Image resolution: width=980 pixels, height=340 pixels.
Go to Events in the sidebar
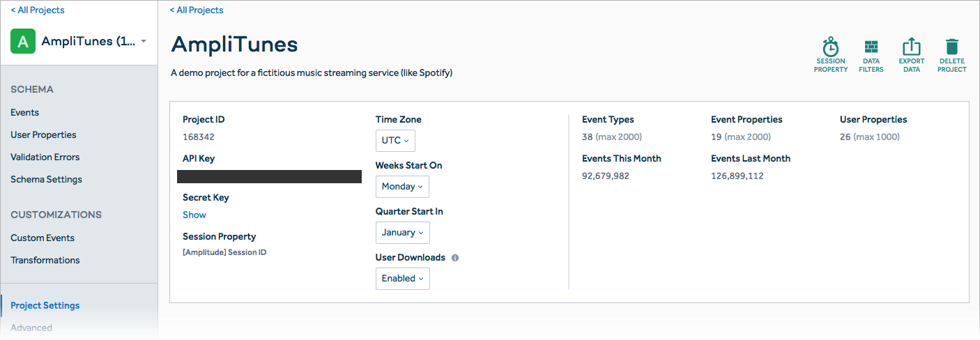(25, 112)
